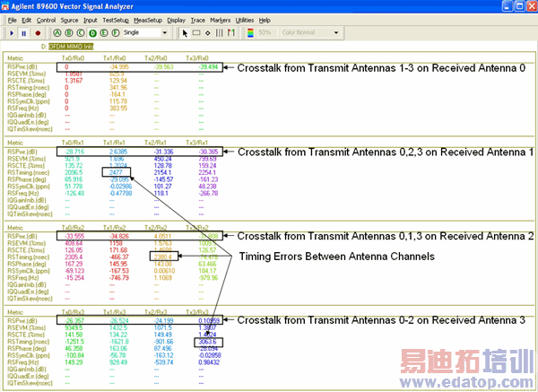Choose the arrow pointer tool
The width and height of the screenshot is (538, 392).
click(x=185, y=33)
